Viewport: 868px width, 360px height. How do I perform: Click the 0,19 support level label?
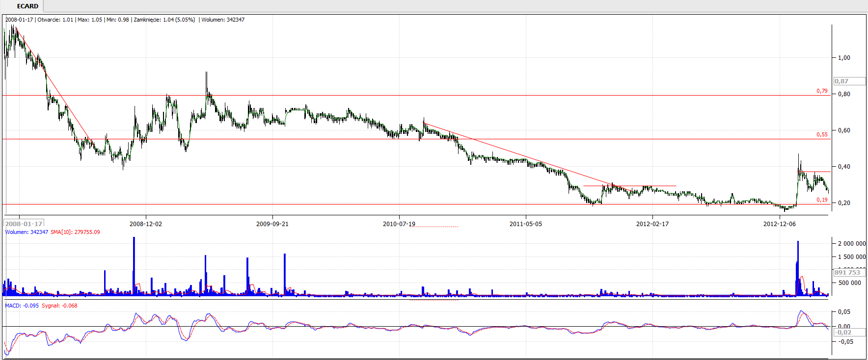tap(822, 200)
